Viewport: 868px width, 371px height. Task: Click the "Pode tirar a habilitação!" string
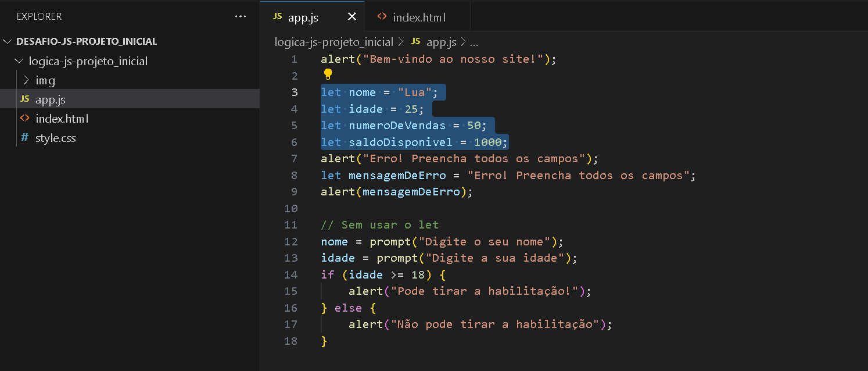[485, 291]
